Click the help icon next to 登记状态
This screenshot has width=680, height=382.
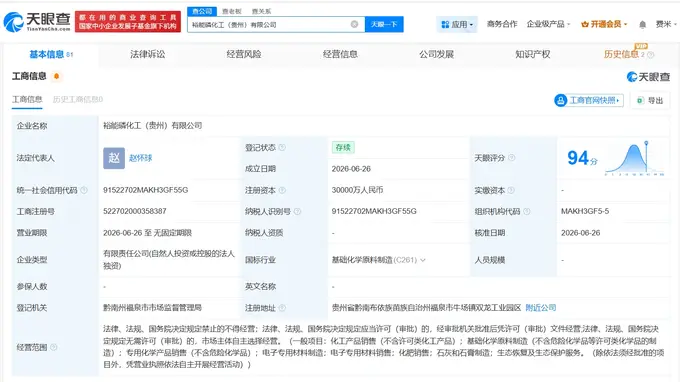[282, 147]
